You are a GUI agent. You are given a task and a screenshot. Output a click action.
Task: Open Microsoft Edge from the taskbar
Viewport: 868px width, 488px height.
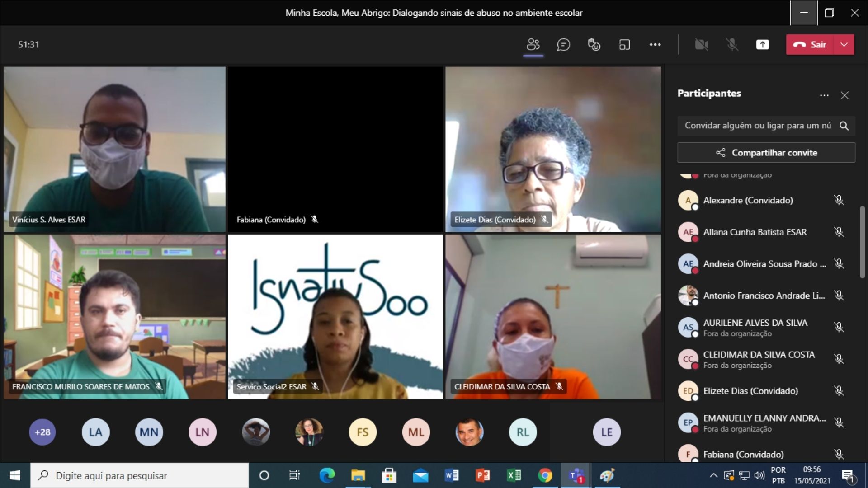click(327, 475)
